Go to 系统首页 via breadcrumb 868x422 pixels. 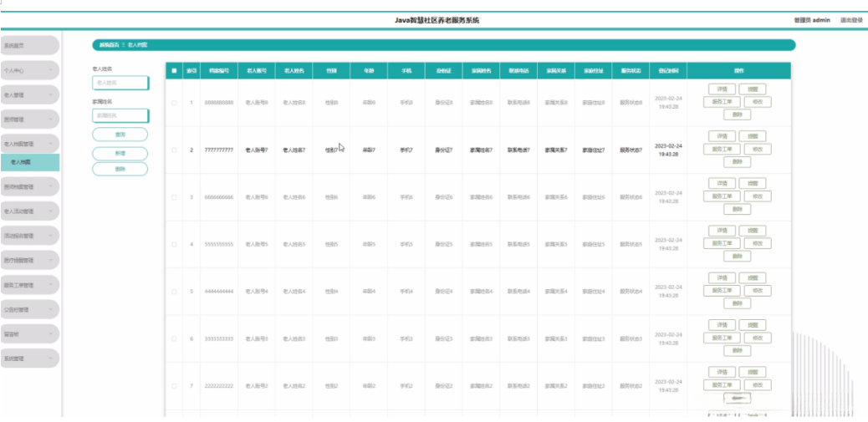(x=109, y=45)
